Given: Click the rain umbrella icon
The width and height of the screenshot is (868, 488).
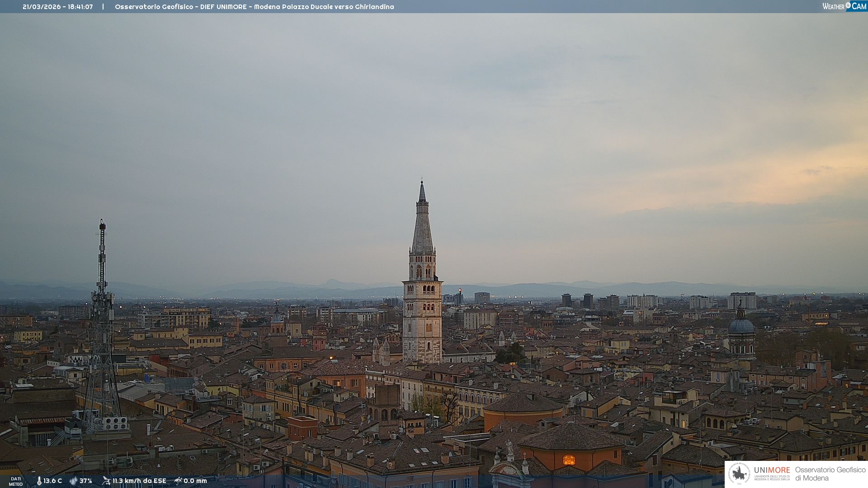Looking at the screenshot, I should pos(178,481).
